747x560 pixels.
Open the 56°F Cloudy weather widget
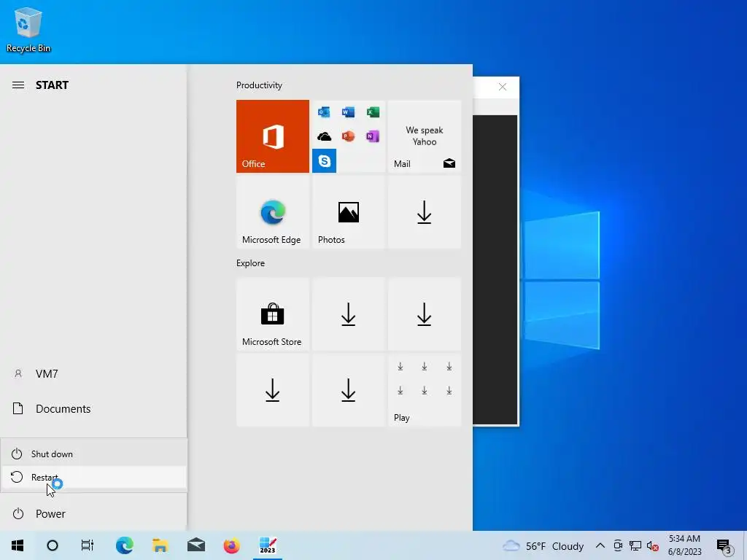pos(543,546)
